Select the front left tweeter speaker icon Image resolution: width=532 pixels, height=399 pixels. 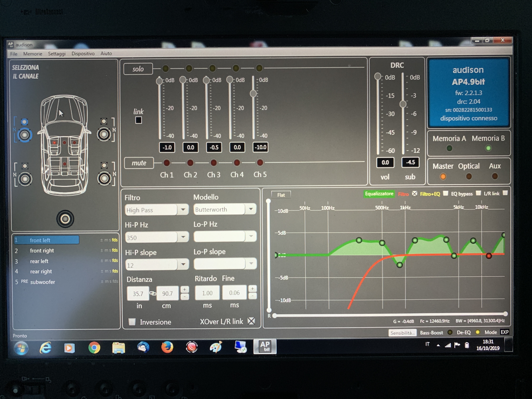click(24, 122)
